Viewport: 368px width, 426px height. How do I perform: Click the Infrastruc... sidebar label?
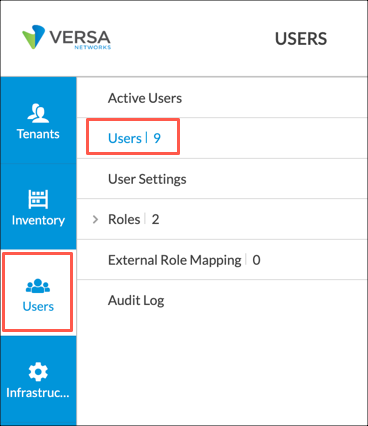pos(38,393)
